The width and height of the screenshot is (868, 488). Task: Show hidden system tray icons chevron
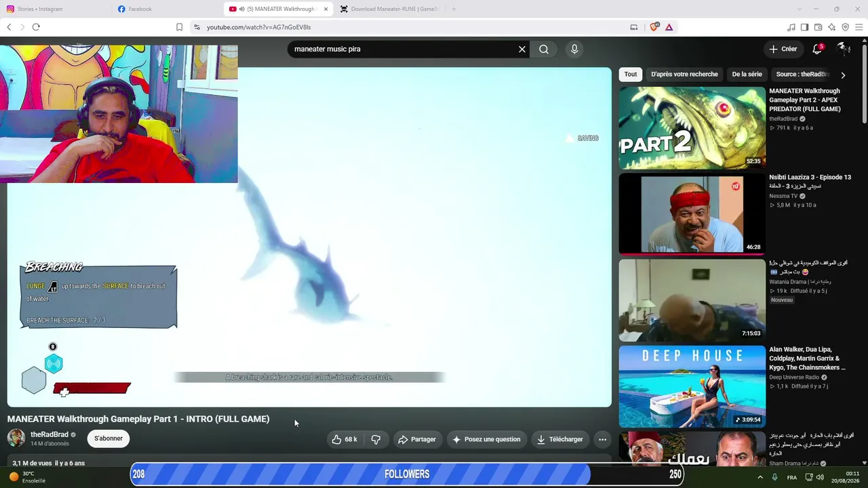coord(760,477)
